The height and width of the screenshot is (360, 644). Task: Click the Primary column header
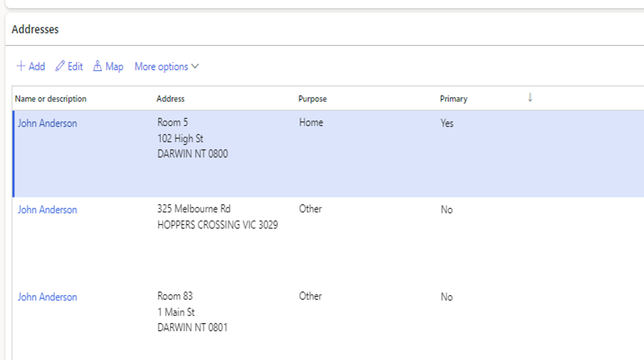(x=453, y=99)
